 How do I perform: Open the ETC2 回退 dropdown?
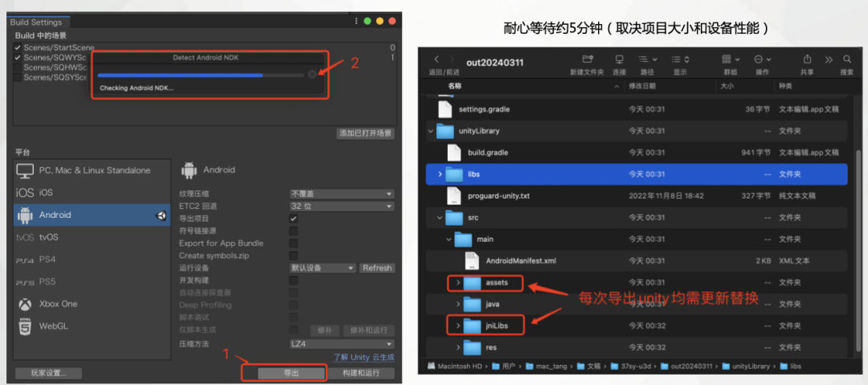[342, 206]
